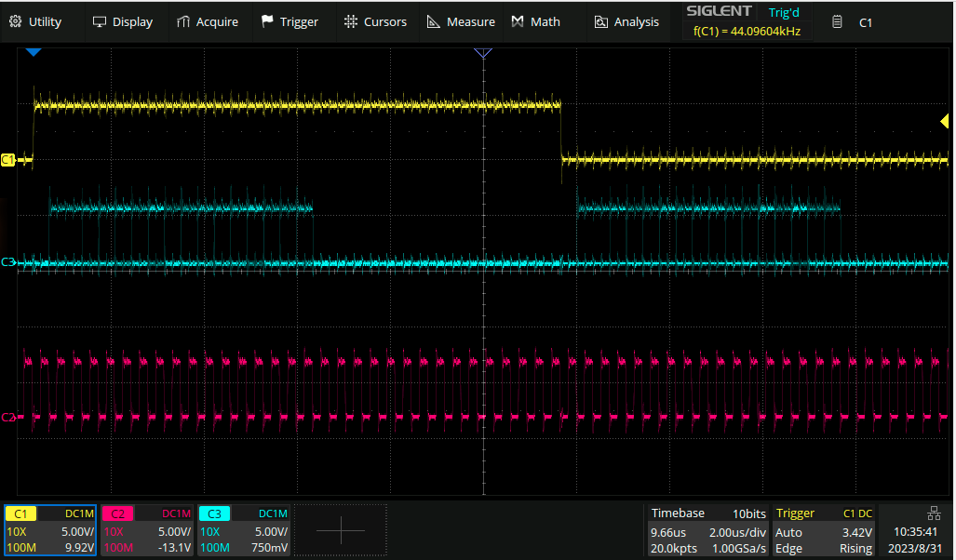Select the cyan C3 channel offset marker

(x=8, y=263)
